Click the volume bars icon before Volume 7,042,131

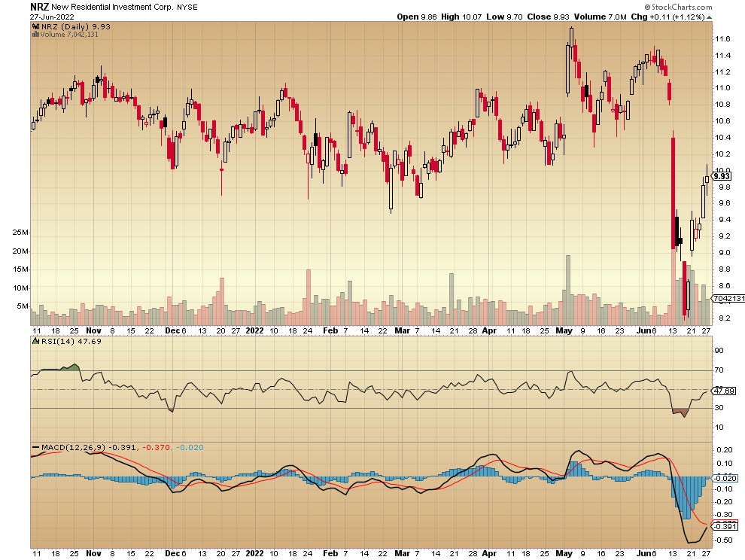(35, 34)
